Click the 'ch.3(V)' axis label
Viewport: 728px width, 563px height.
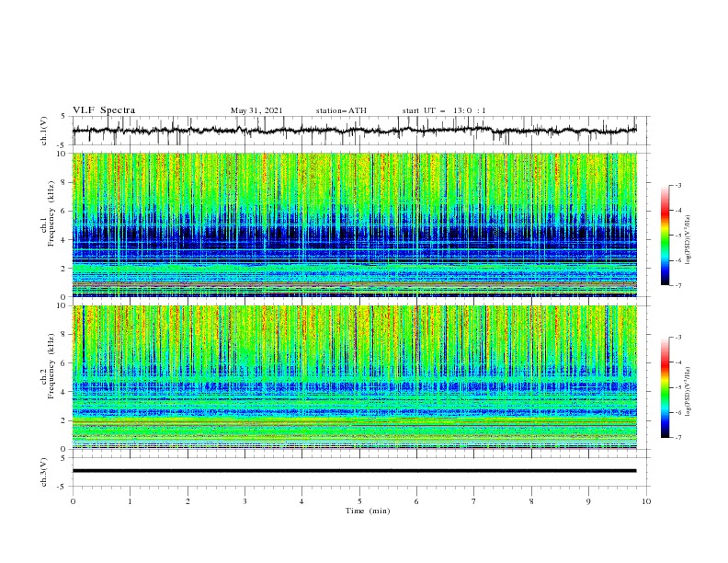tap(44, 472)
